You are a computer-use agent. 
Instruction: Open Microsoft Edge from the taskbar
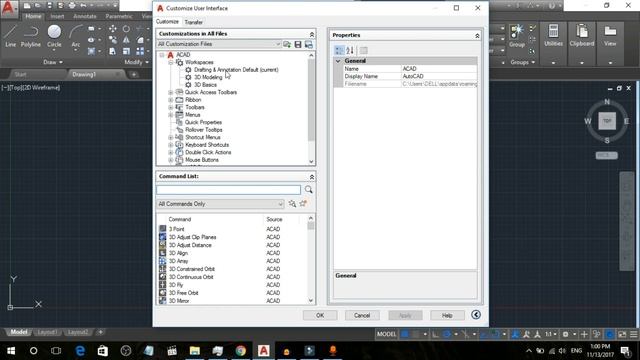coord(80,351)
